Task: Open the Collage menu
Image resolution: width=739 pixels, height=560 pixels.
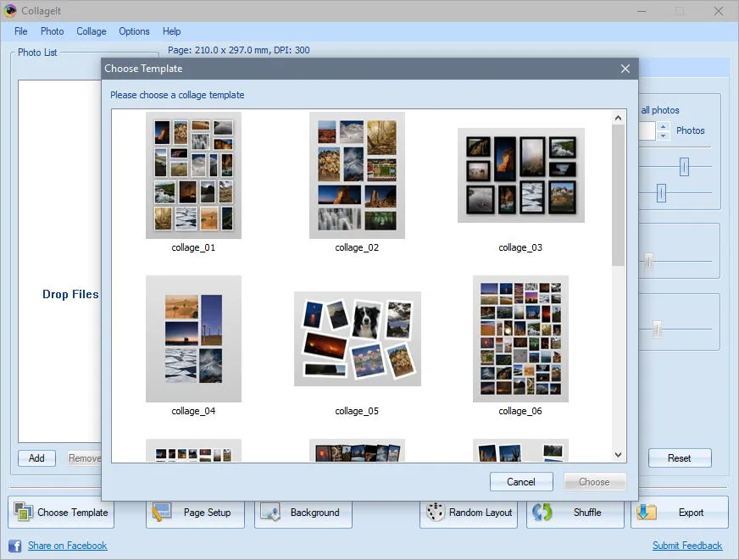Action: 92,31
